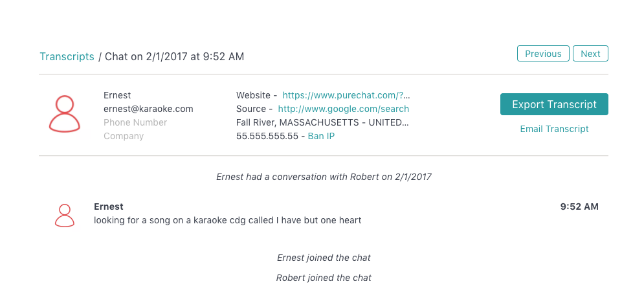Click the bold Ernest sender name
644x290 pixels.
tap(109, 206)
